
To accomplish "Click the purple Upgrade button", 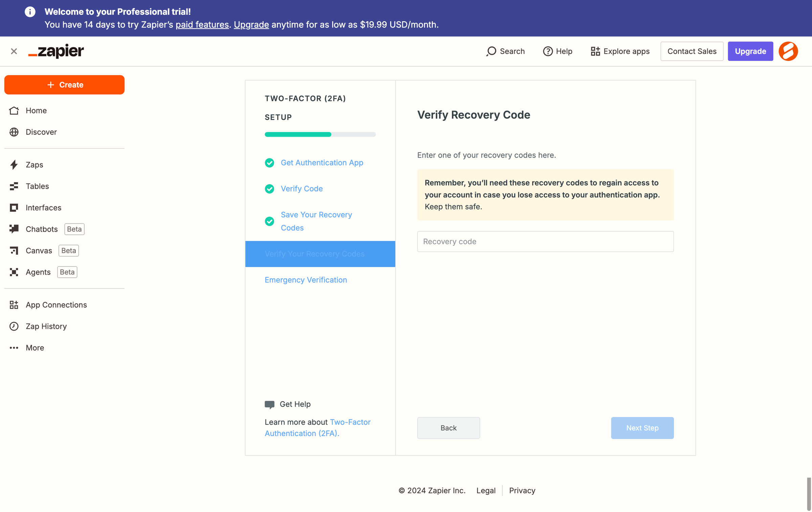I will [750, 51].
